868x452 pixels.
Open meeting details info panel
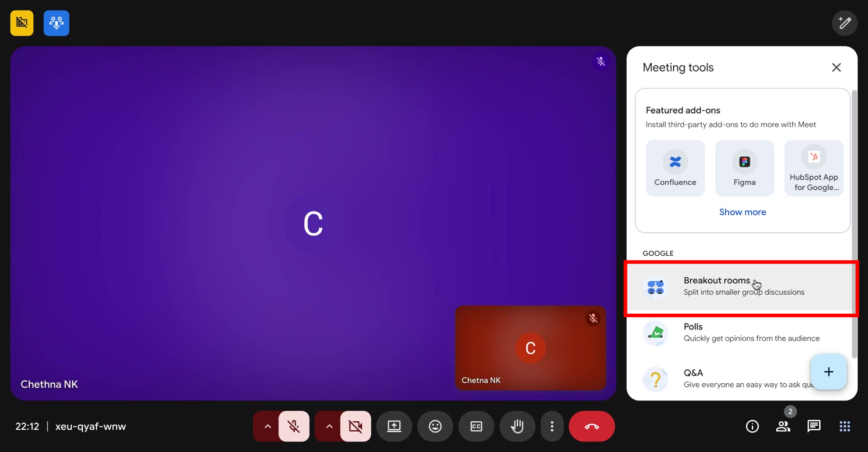coord(752,426)
